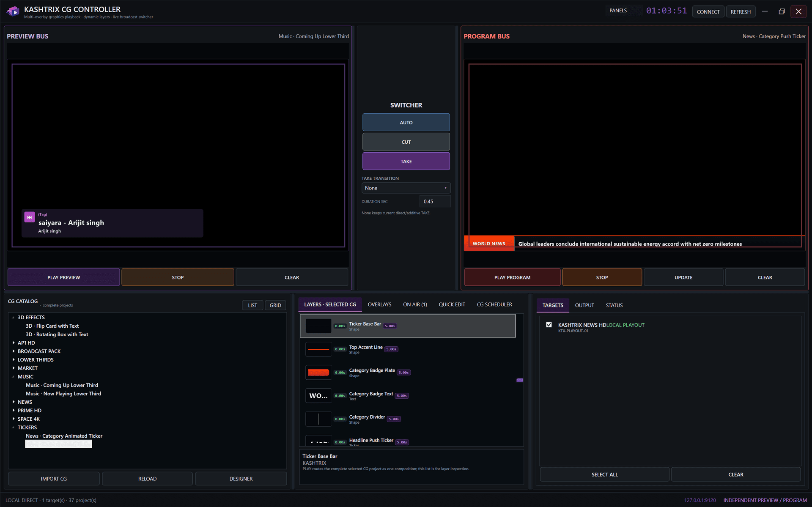
Task: Switch to the CG SCHEDULER tab
Action: click(494, 304)
